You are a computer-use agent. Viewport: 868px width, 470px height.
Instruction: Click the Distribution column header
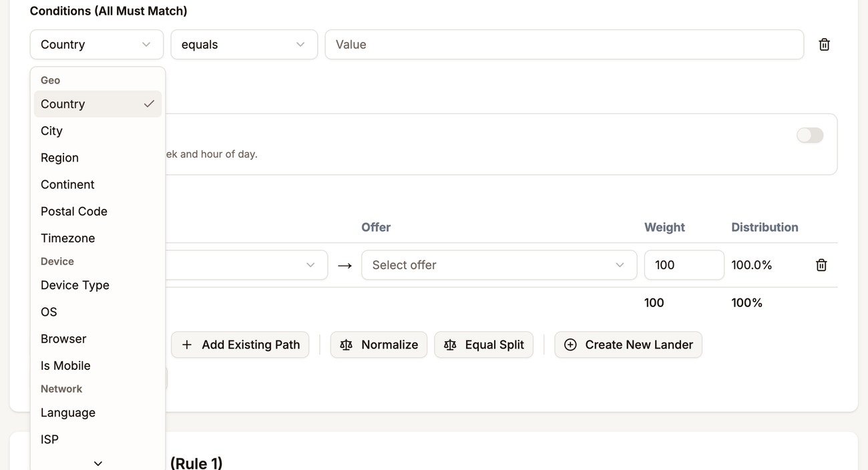tap(765, 227)
